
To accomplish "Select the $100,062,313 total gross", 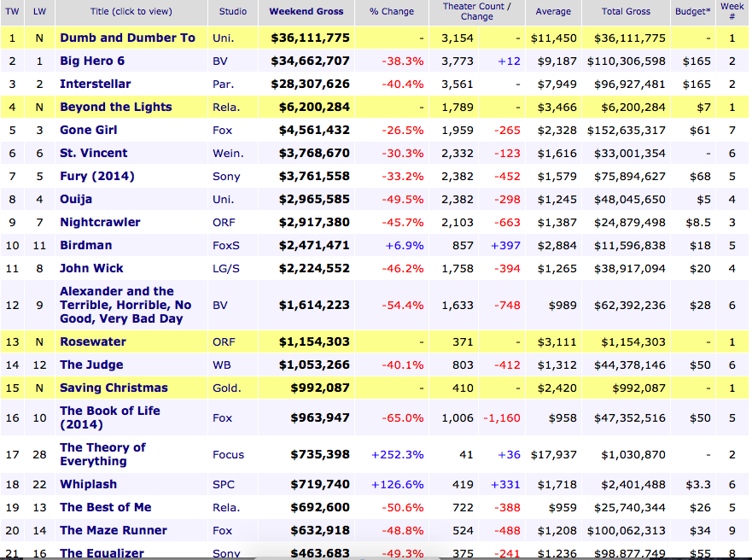I will click(626, 530).
